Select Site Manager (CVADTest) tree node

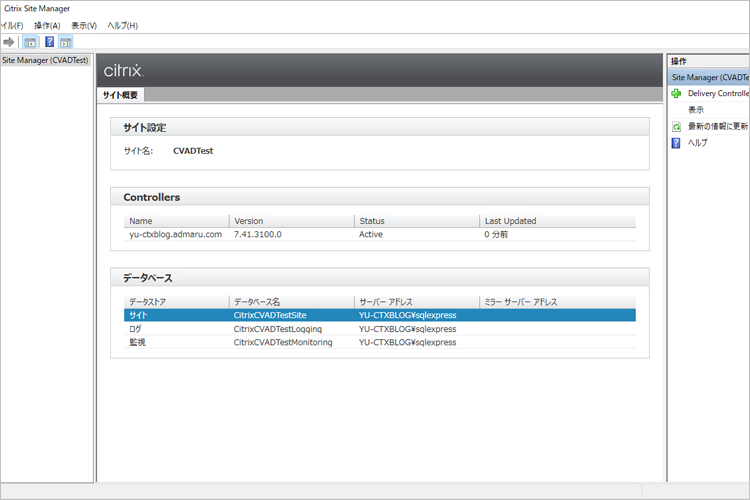45,60
